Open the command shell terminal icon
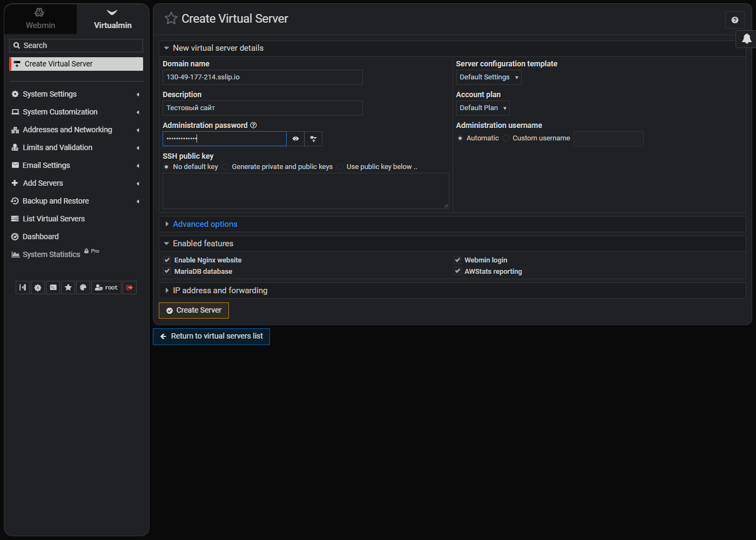 (53, 288)
